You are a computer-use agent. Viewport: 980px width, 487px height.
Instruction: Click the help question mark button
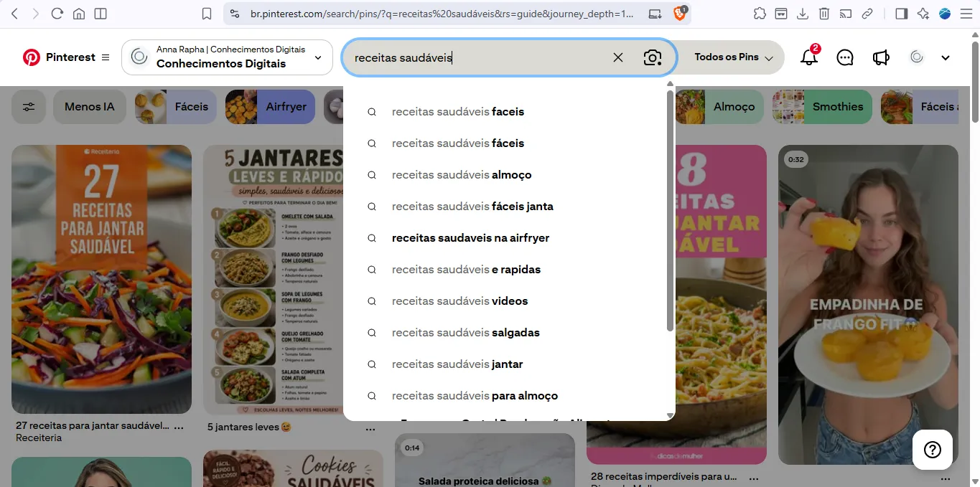click(933, 450)
